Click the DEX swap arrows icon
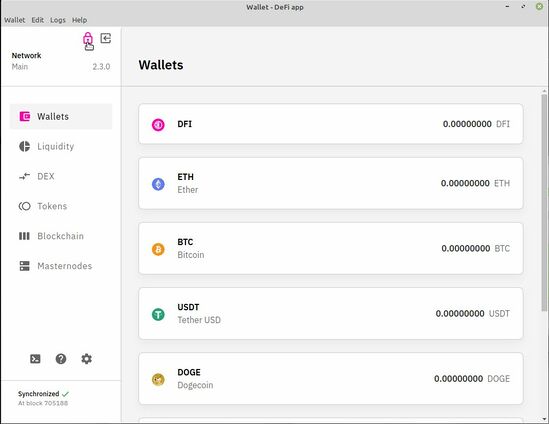 (x=25, y=176)
